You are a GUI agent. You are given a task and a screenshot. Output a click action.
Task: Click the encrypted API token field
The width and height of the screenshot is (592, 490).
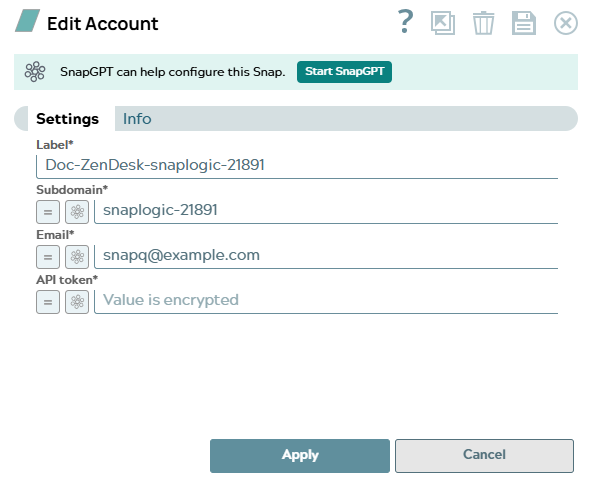(x=326, y=301)
